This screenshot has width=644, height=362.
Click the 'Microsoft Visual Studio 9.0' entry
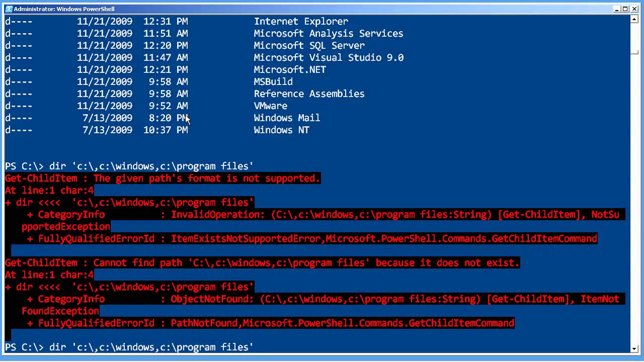coord(329,57)
